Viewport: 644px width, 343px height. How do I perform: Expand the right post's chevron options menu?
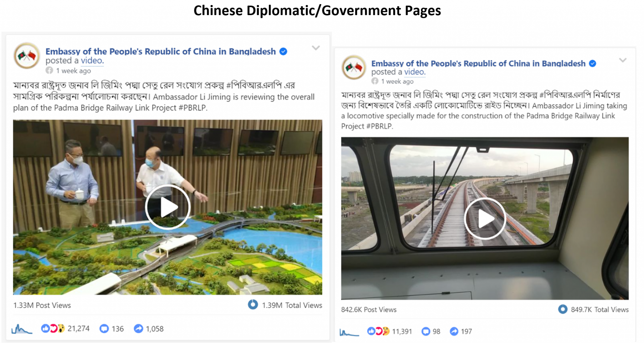(x=623, y=60)
